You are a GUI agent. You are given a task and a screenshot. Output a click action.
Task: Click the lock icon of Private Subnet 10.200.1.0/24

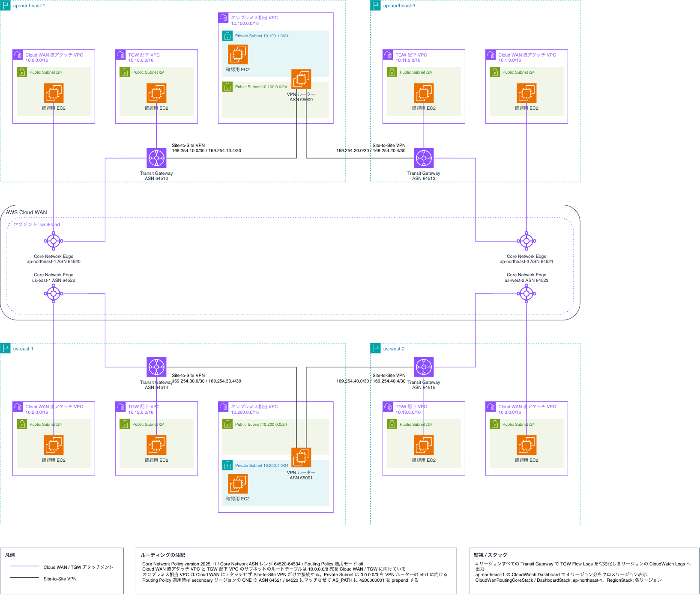point(227,465)
